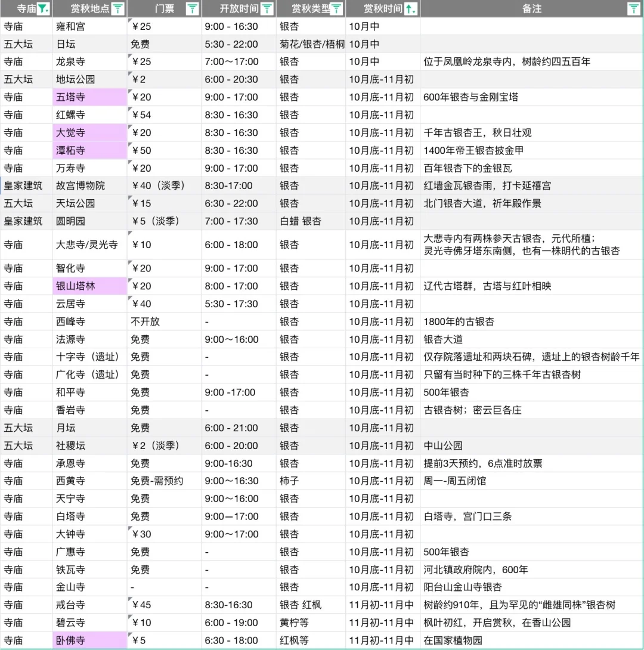Select the 故宫博物院 cell
The width and height of the screenshot is (644, 650).
(x=89, y=185)
